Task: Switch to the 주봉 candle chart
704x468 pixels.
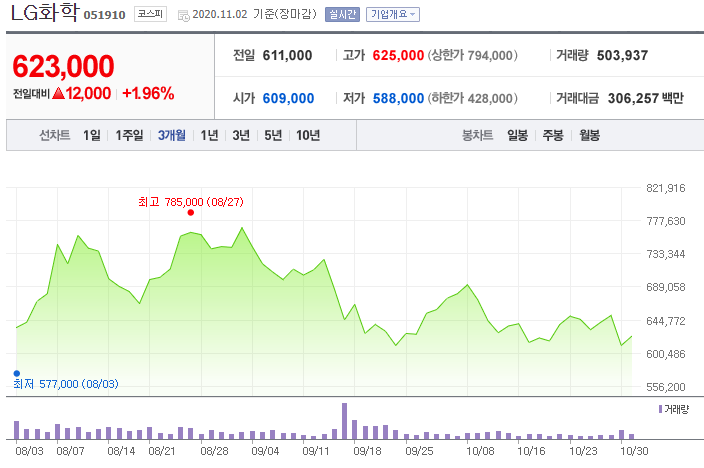Action: [553, 135]
